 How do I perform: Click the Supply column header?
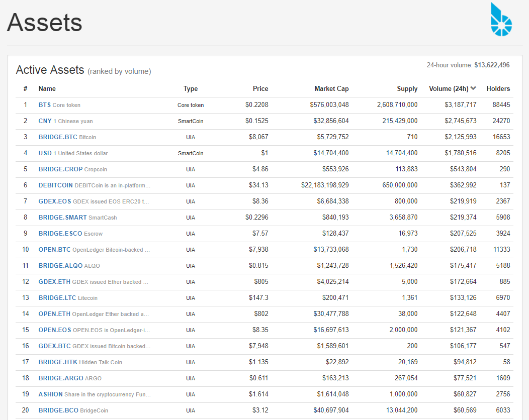[x=407, y=88]
